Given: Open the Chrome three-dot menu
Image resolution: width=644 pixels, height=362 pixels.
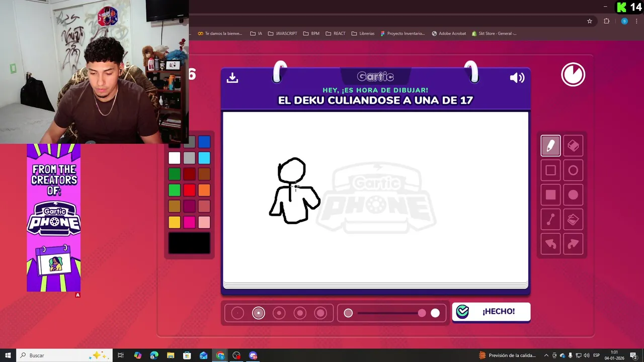Looking at the screenshot, I should click(636, 21).
